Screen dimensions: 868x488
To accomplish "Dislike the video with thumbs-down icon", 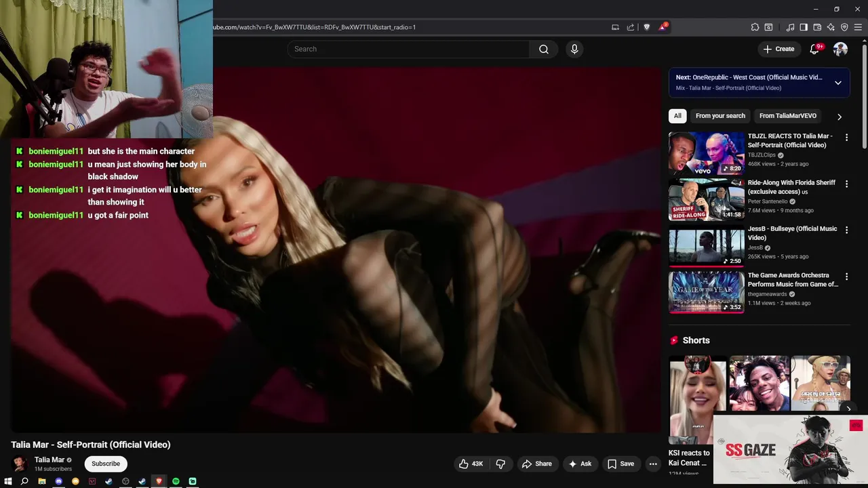I will pos(501,464).
